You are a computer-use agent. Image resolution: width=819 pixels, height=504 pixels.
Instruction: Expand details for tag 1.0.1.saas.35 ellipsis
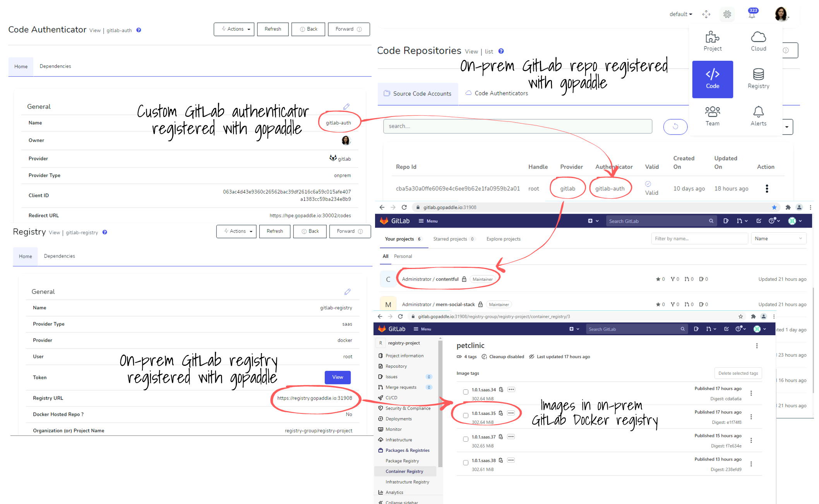coord(511,413)
